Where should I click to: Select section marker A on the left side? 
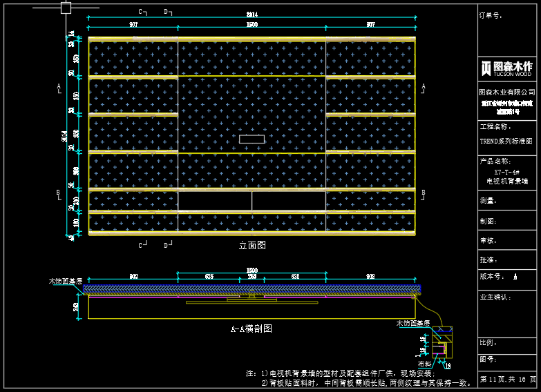(x=59, y=87)
